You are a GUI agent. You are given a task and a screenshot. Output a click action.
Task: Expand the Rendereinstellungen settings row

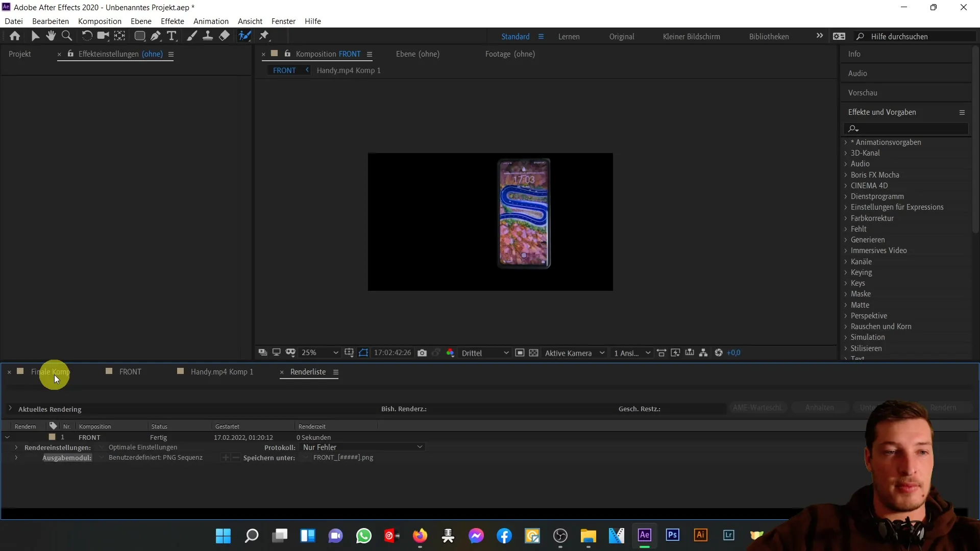(x=16, y=447)
